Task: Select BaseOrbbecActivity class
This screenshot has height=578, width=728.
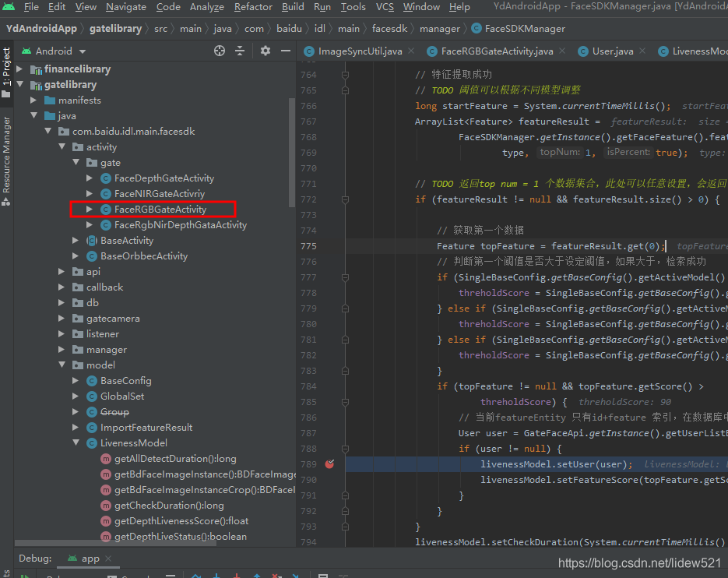Action: [x=144, y=256]
